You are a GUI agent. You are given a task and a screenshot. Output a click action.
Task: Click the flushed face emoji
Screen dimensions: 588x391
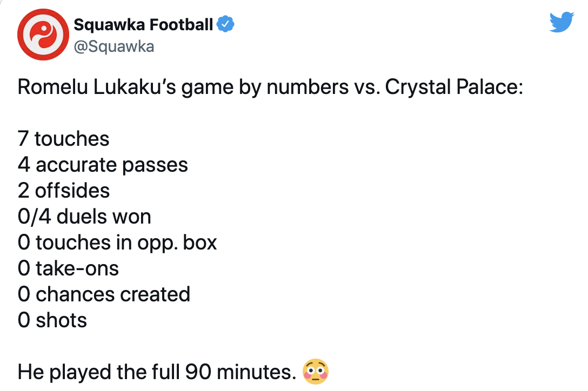316,372
